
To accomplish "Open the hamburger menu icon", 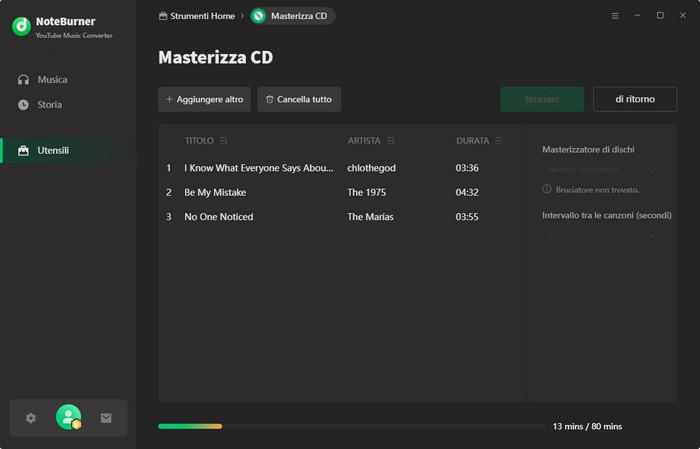I will point(615,16).
